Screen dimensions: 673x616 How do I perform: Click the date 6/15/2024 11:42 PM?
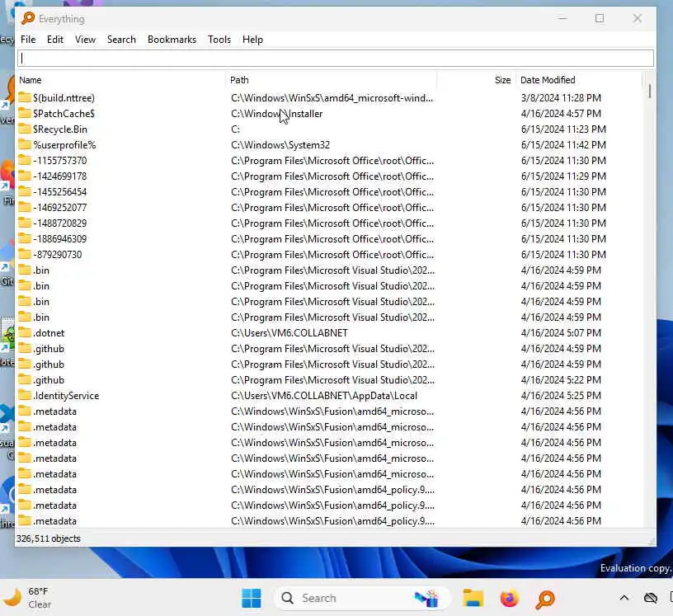[563, 145]
